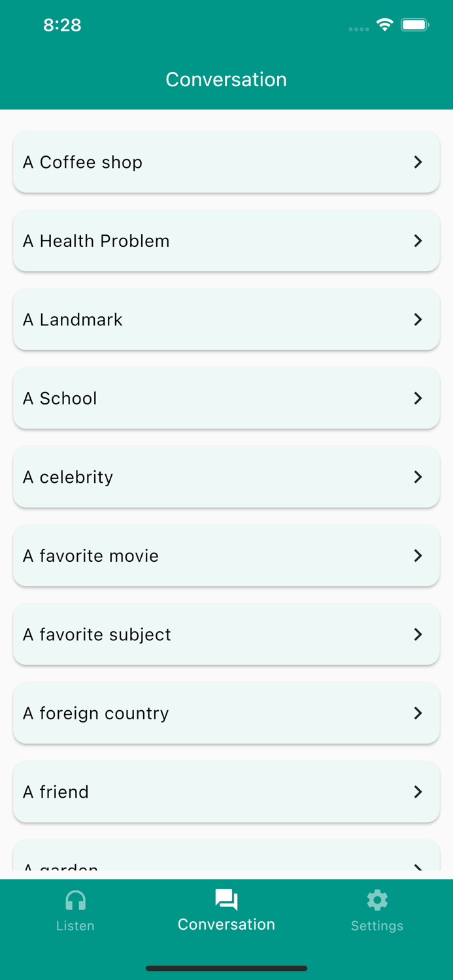Screen dimensions: 453x980
Task: Tap the headphones Listen icon
Action: (75, 900)
